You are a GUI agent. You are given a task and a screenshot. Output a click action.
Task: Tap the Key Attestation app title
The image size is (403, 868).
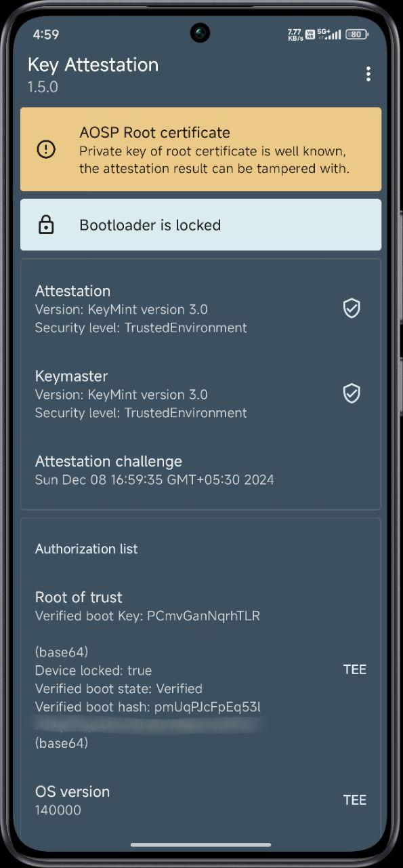(93, 65)
